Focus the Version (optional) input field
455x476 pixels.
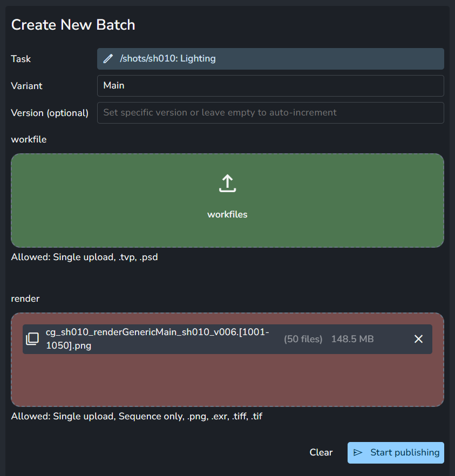click(270, 113)
